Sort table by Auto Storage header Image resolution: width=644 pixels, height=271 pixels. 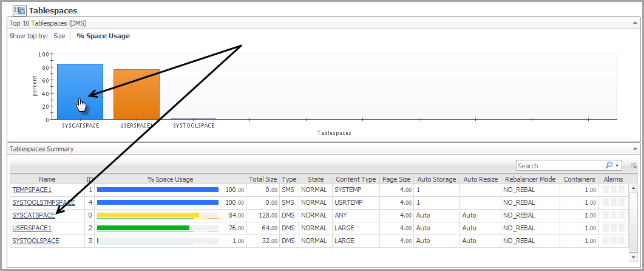click(x=436, y=179)
